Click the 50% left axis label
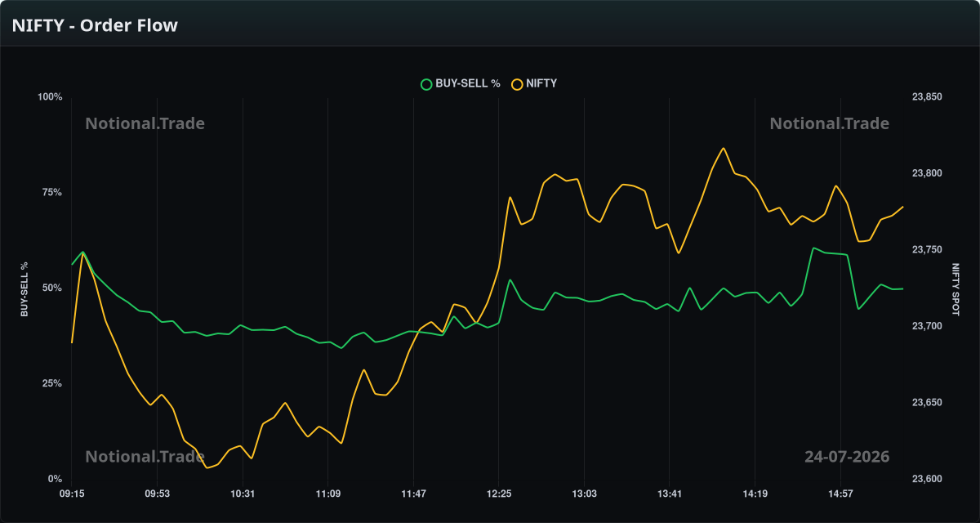Screen dimensions: 980x523 pos(53,288)
